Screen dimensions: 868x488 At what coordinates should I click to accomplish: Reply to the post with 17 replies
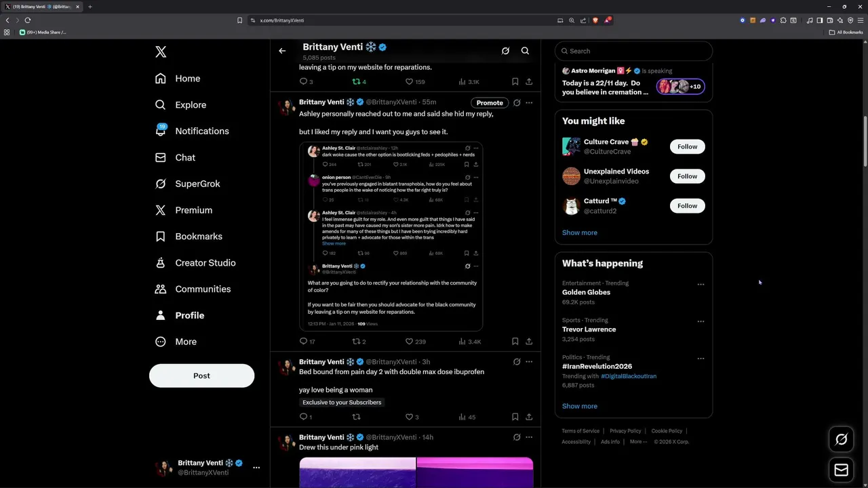307,342
